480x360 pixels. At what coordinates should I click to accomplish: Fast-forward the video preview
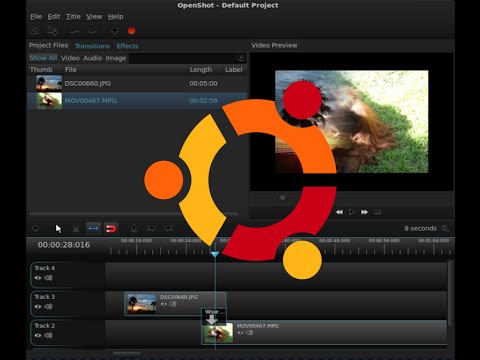(364, 212)
